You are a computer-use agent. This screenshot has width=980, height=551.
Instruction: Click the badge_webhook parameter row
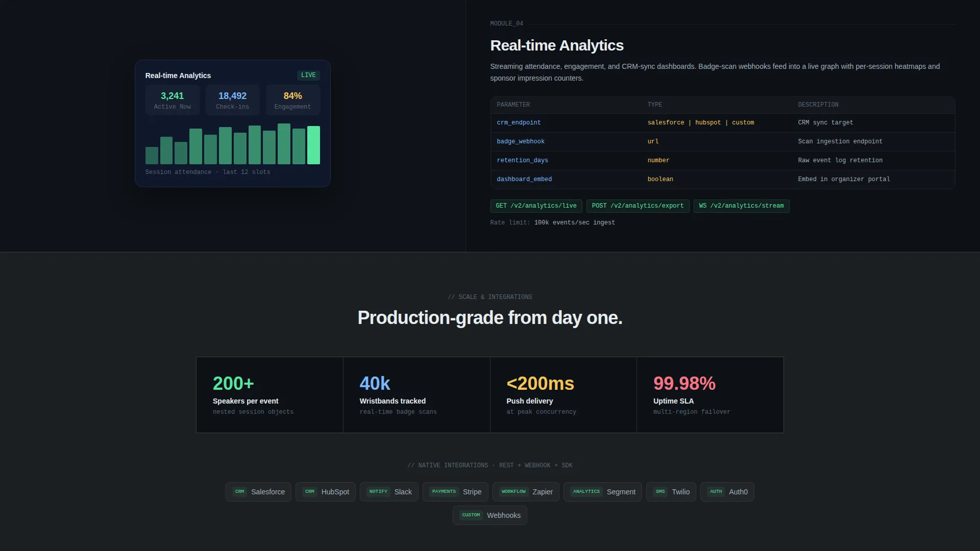pos(723,142)
